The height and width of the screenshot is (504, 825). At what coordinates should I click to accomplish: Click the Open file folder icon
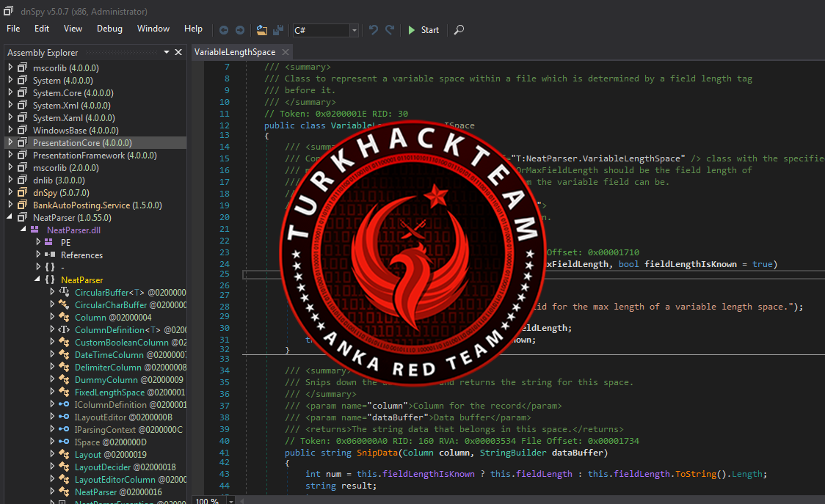(x=261, y=30)
